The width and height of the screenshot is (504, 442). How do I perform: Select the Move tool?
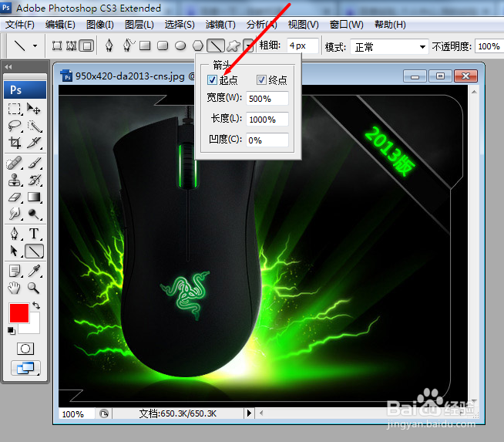(x=34, y=109)
